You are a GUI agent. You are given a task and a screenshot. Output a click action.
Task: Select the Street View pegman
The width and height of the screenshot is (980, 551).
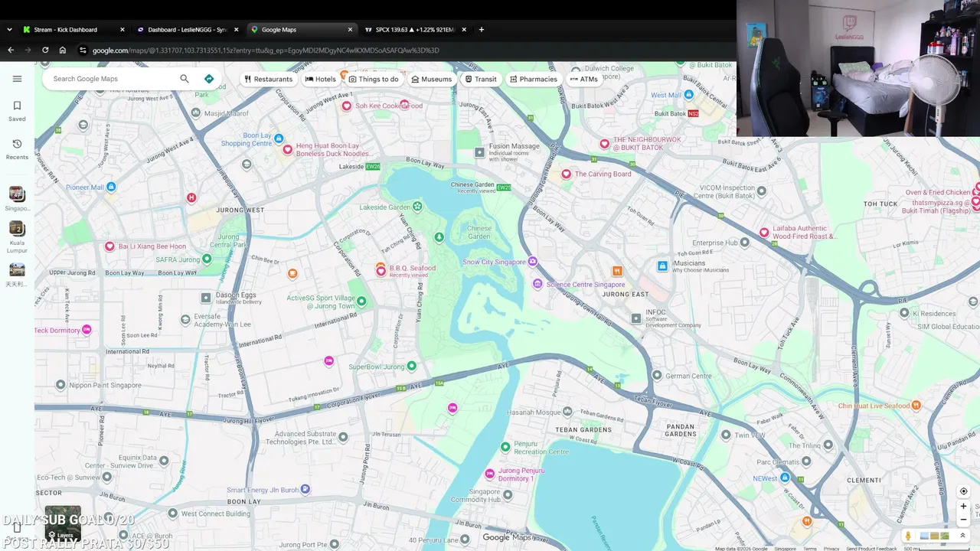click(x=908, y=536)
